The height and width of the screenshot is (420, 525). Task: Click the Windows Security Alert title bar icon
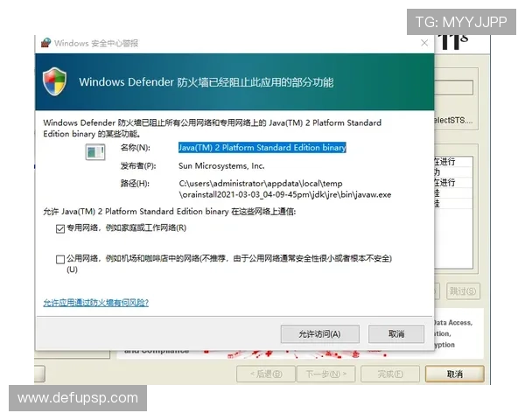click(45, 43)
